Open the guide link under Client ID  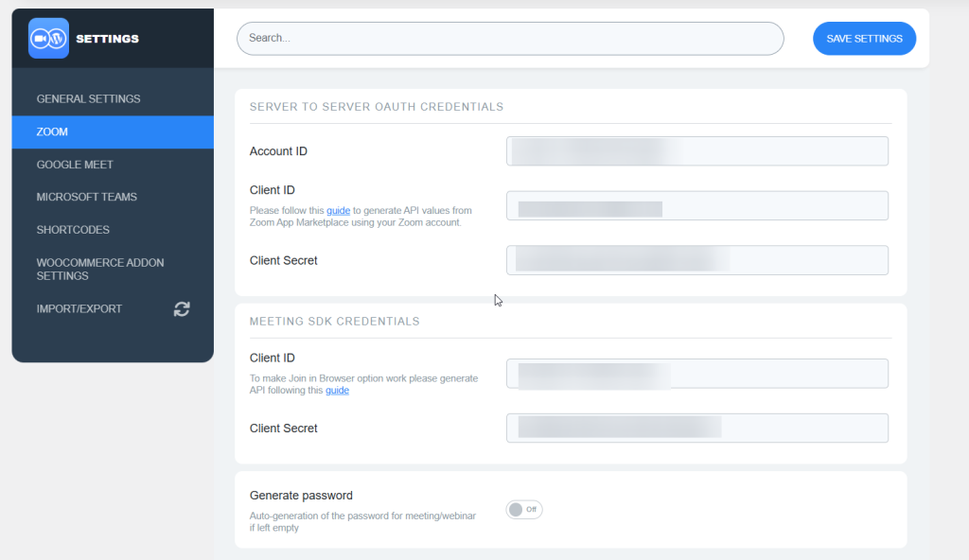click(338, 210)
